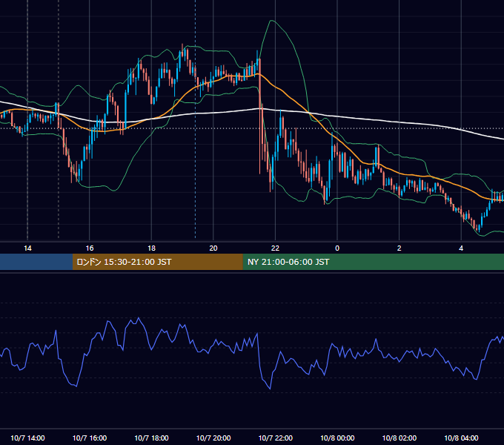
Task: Click the 10/7 18:00 time label
Action: [x=151, y=438]
